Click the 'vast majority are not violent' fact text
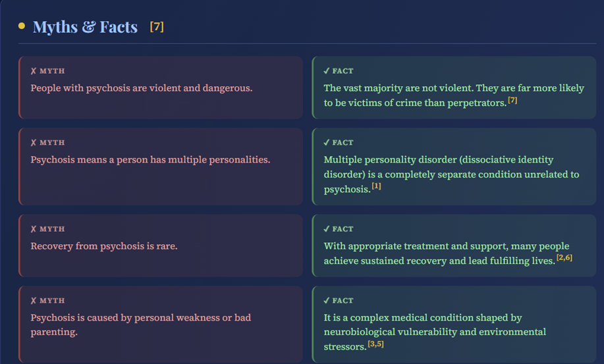Image resolution: width=604 pixels, height=364 pixels. (x=454, y=88)
